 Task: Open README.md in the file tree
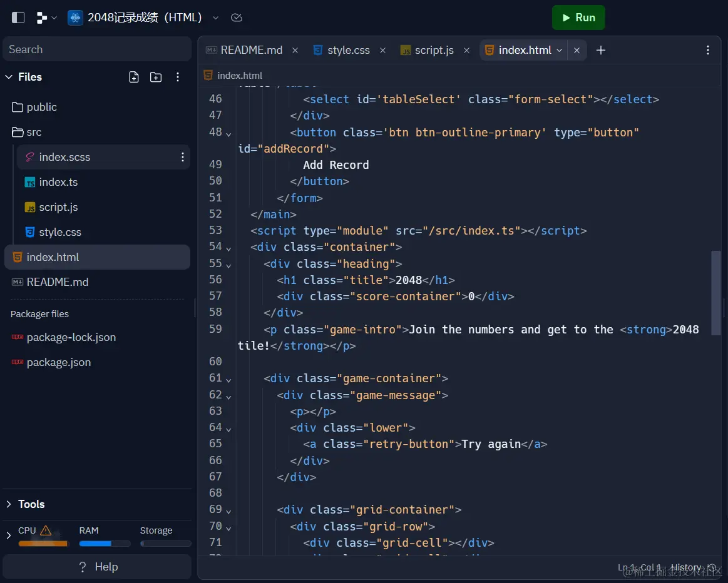click(97, 282)
